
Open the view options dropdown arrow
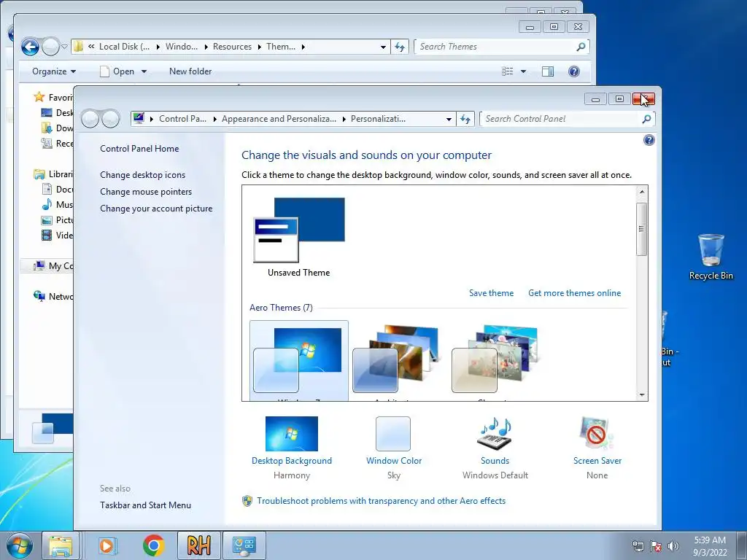click(x=523, y=71)
